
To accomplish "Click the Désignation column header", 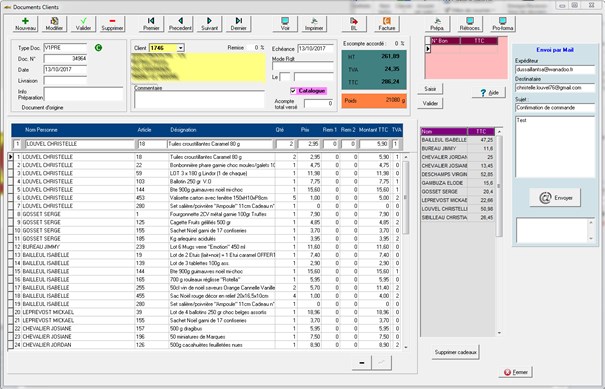I will [x=183, y=130].
